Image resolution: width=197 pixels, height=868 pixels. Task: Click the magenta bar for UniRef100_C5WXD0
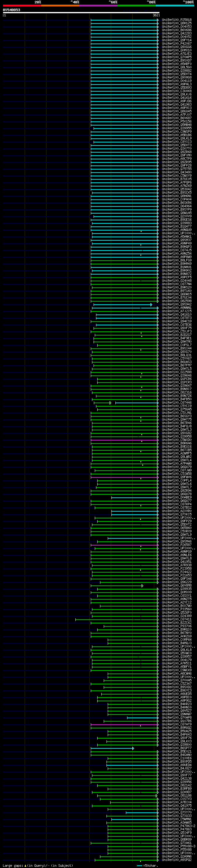(x=125, y=440)
